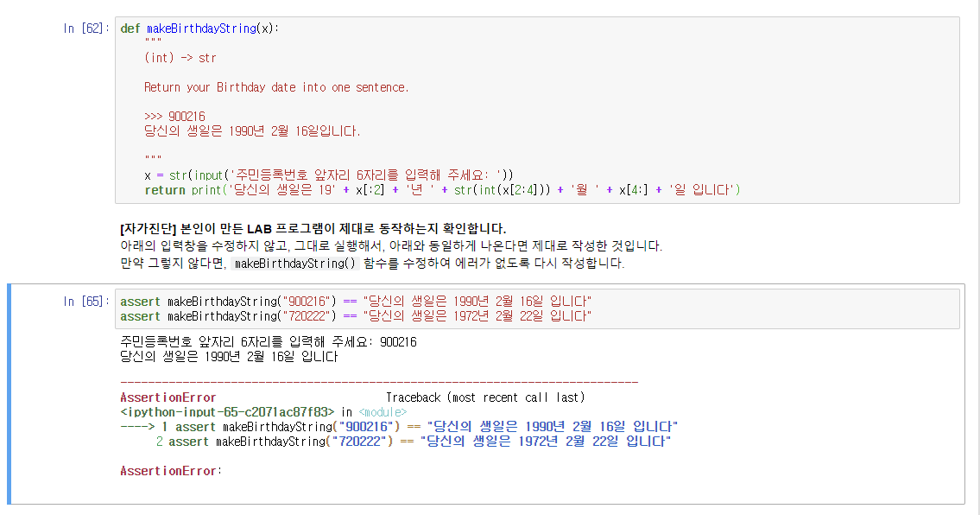The width and height of the screenshot is (980, 515).
Task: Click output line '당신의 생일은 1990년 2월 16일 입니다'
Action: (229, 357)
